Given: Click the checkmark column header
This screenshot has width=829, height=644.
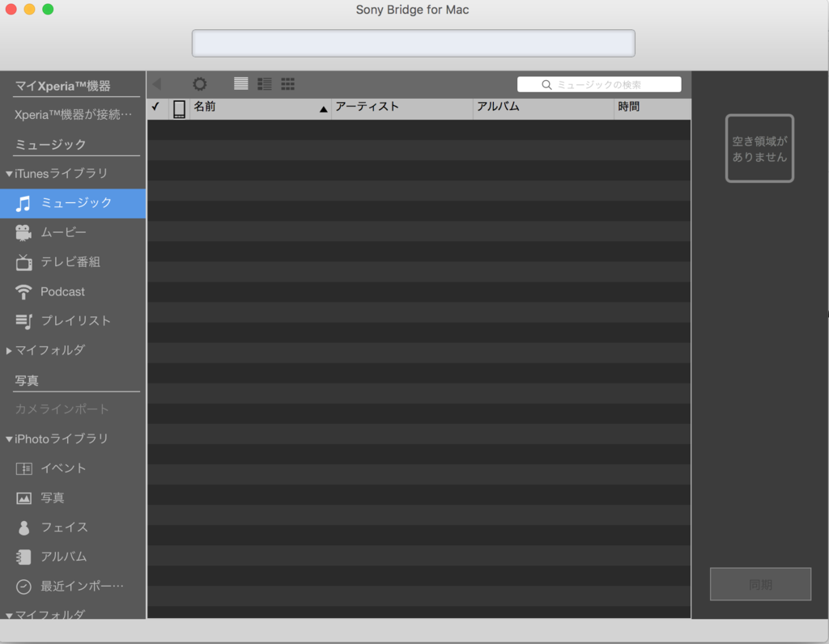Looking at the screenshot, I should 155,107.
